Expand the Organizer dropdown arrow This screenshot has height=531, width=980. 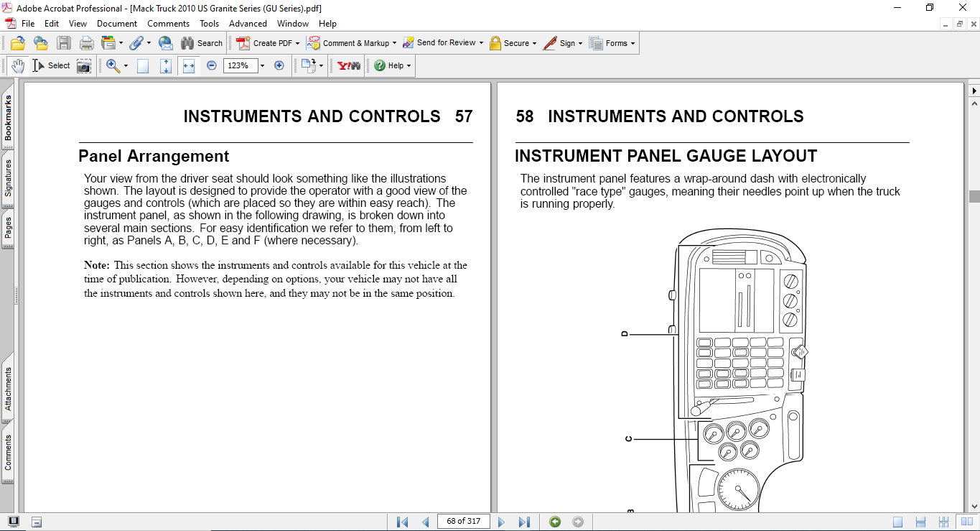(x=121, y=43)
